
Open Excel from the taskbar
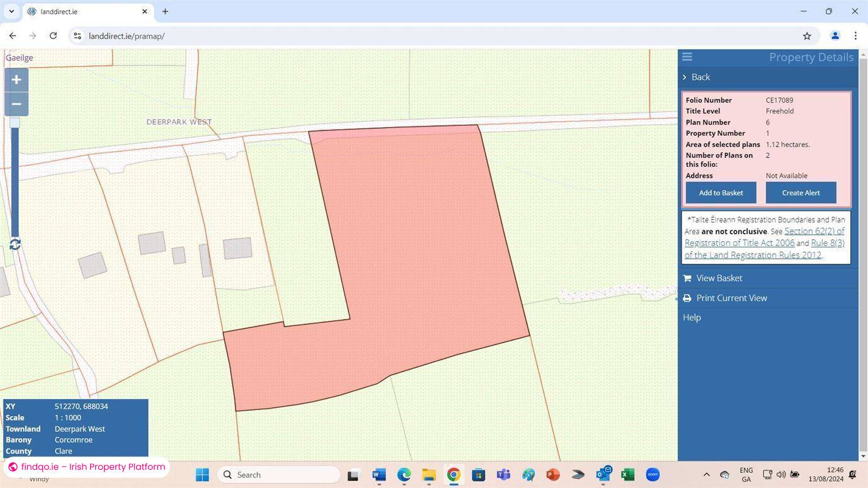click(x=627, y=475)
